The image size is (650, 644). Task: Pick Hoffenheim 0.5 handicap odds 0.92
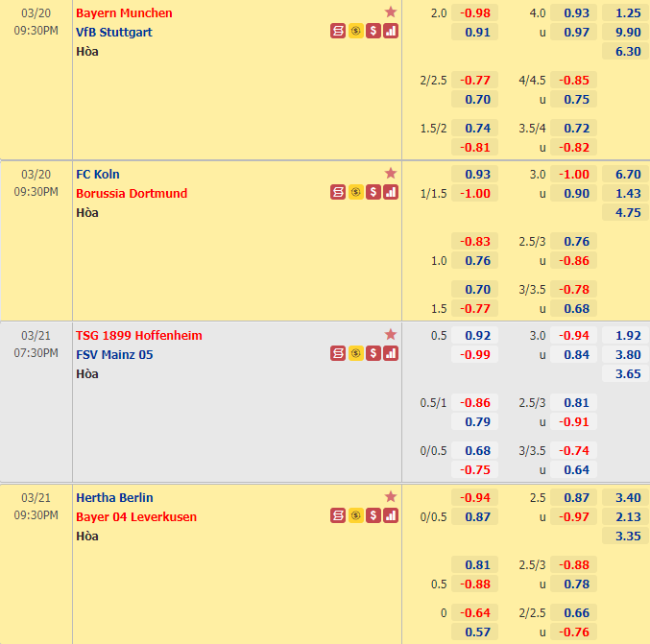pos(474,335)
